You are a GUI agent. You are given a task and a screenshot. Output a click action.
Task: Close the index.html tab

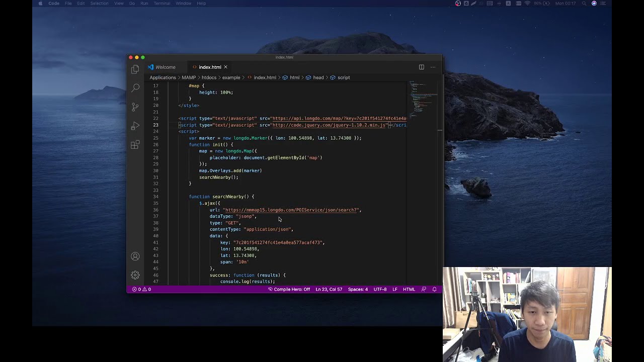coord(225,67)
